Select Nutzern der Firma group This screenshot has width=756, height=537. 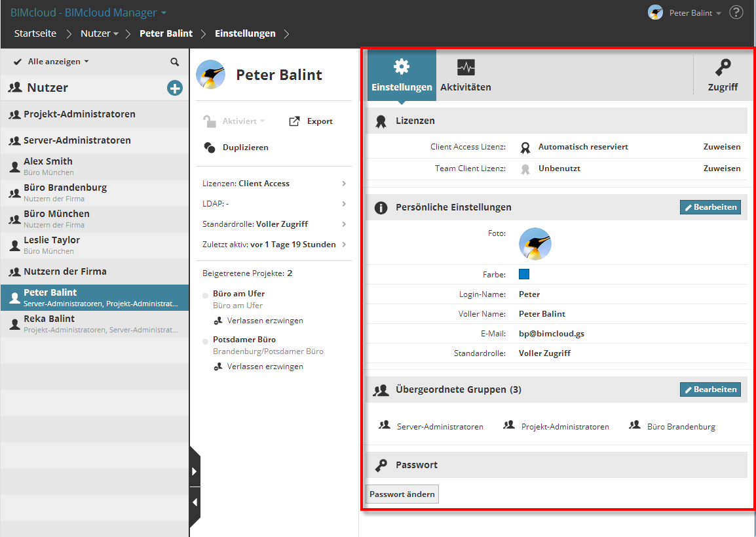[94, 271]
